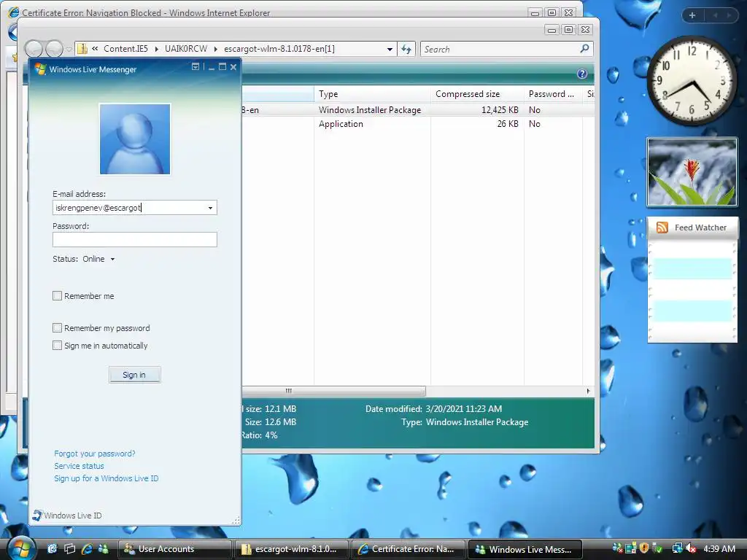Viewport: 747px width, 560px height.
Task: Click Switch between windows quick launch icon
Action: (69, 549)
